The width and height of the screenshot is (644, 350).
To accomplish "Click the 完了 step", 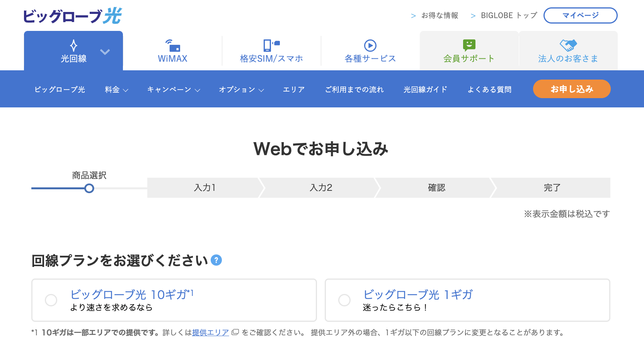I will coord(552,188).
